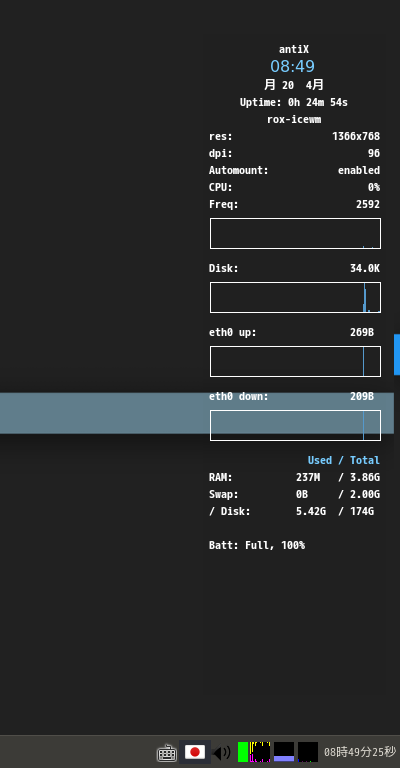The width and height of the screenshot is (400, 768).
Task: Click the / Disk 5.42G used value
Action: 311,512
